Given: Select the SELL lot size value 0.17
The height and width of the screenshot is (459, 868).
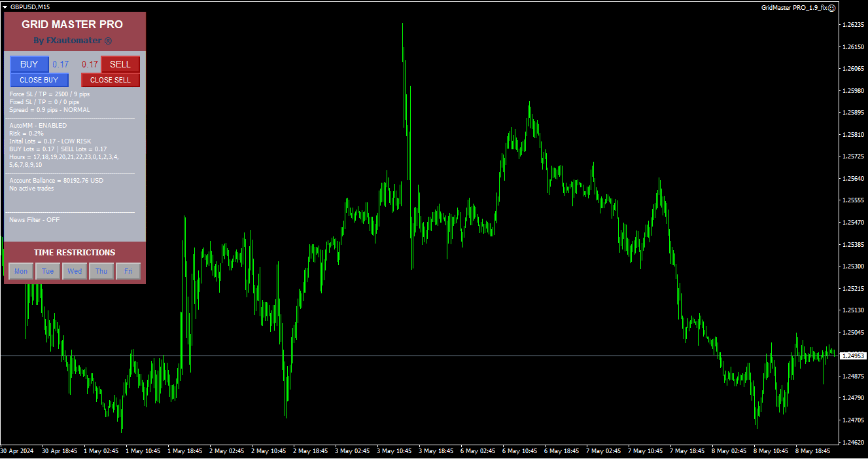Looking at the screenshot, I should 90,64.
